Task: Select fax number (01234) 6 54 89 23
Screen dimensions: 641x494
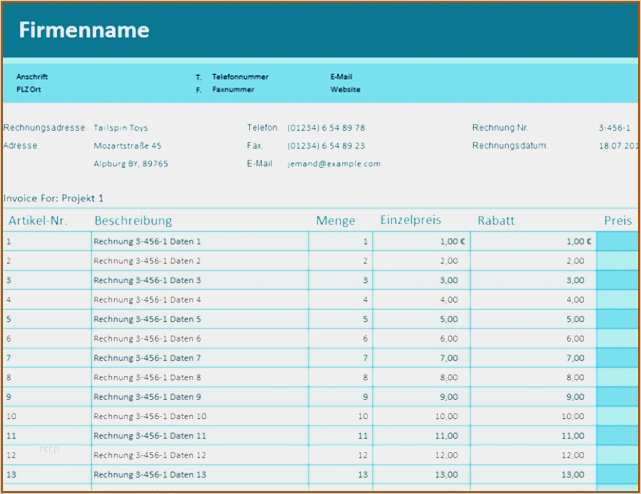Action: click(x=326, y=146)
